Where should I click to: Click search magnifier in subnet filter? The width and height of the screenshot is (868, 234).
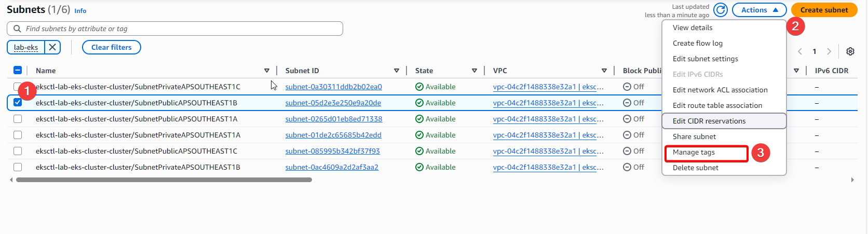pos(18,29)
